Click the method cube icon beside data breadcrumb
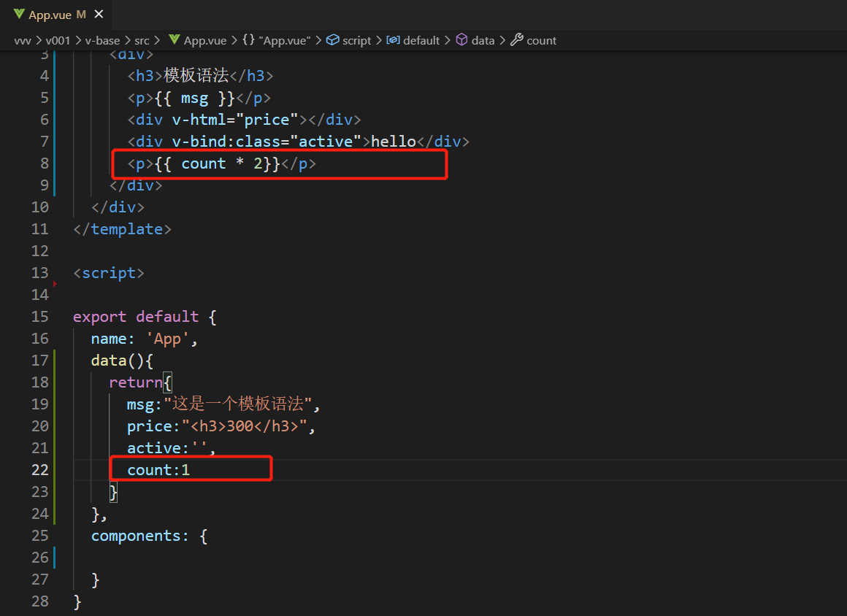Image resolution: width=847 pixels, height=616 pixels. coord(462,40)
